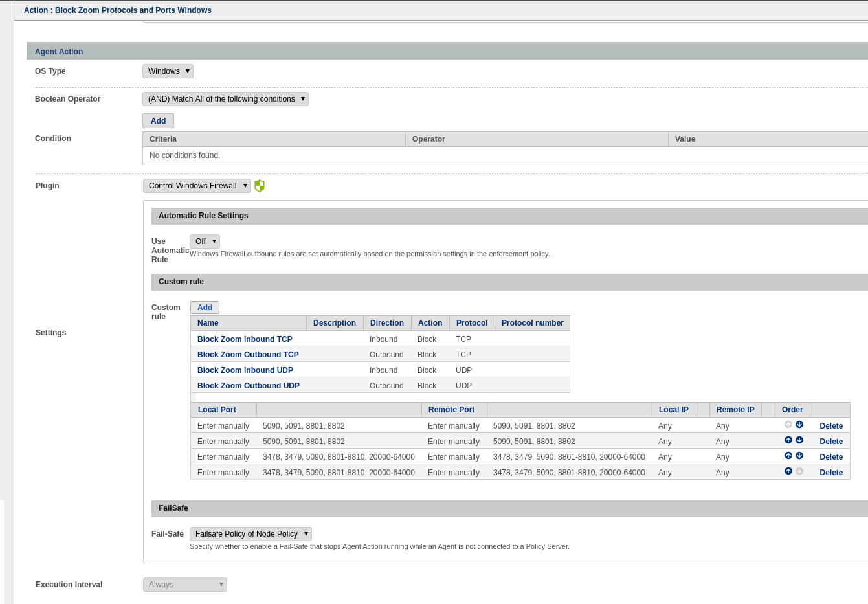Viewport: 868px width, 604px height.
Task: Open the OS Type dropdown
Action: [168, 71]
